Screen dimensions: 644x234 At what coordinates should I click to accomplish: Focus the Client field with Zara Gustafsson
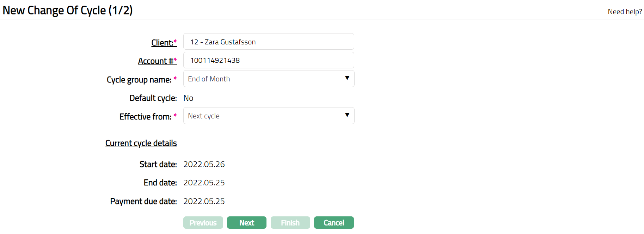(x=269, y=42)
